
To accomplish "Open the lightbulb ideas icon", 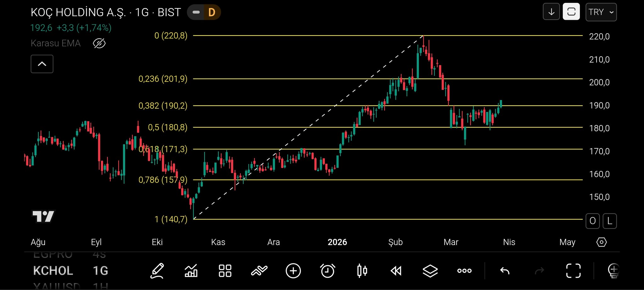I will point(613,271).
